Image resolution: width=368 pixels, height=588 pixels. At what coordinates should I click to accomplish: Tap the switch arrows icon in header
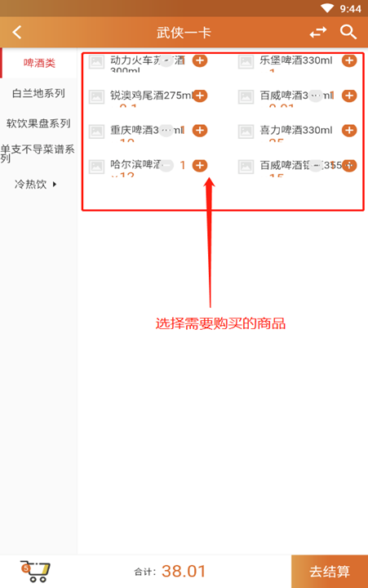point(317,32)
